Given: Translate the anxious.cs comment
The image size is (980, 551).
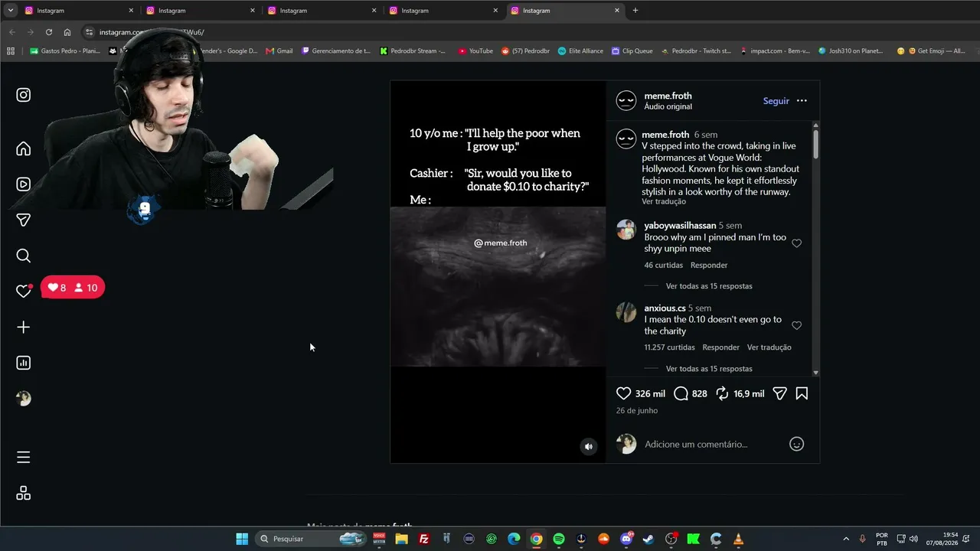Looking at the screenshot, I should [x=769, y=347].
